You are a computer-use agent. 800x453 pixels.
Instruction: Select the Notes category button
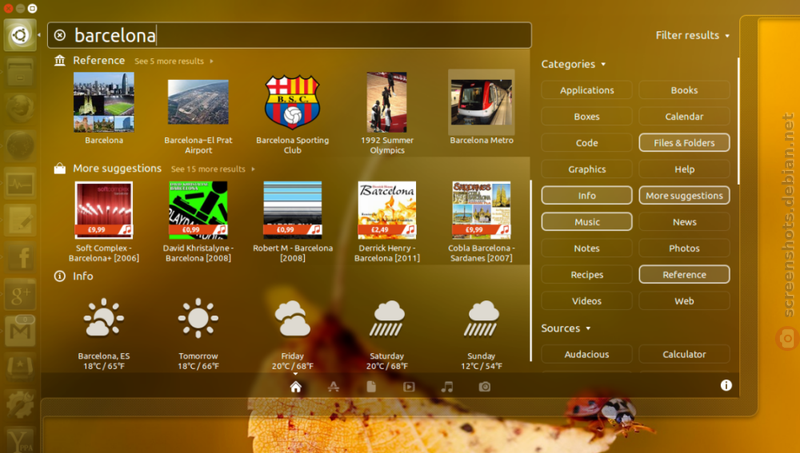tap(587, 248)
